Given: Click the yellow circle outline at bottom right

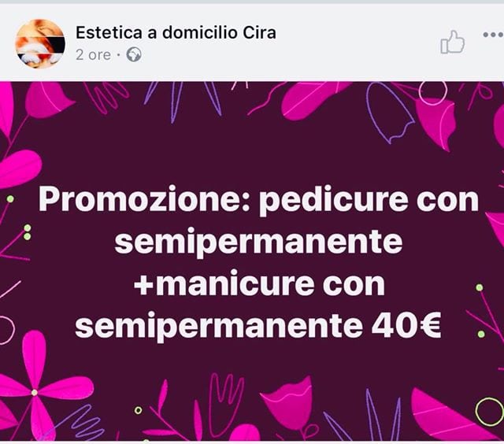Looking at the screenshot, I should 490,412.
